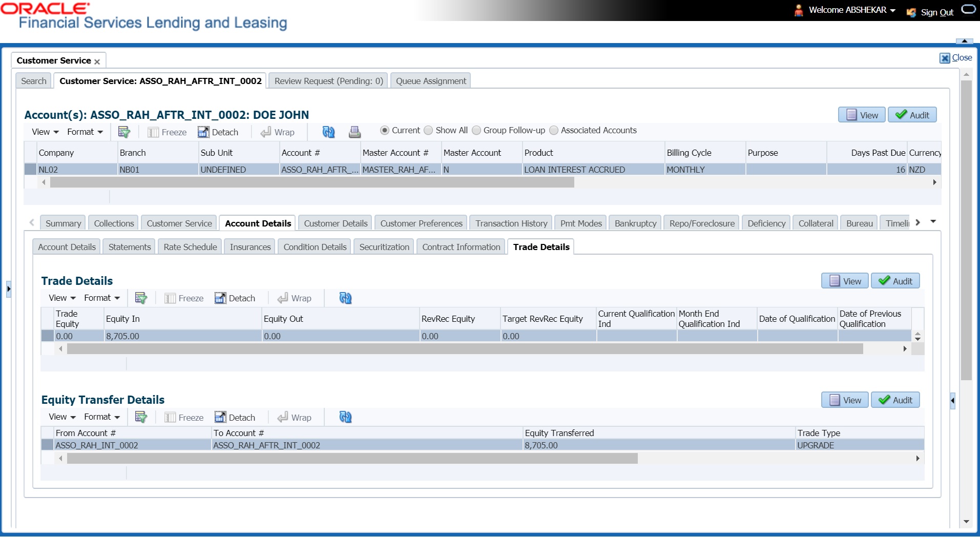Screen dimensions: 980x537
Task: Detach the Trade Details table
Action: [235, 298]
